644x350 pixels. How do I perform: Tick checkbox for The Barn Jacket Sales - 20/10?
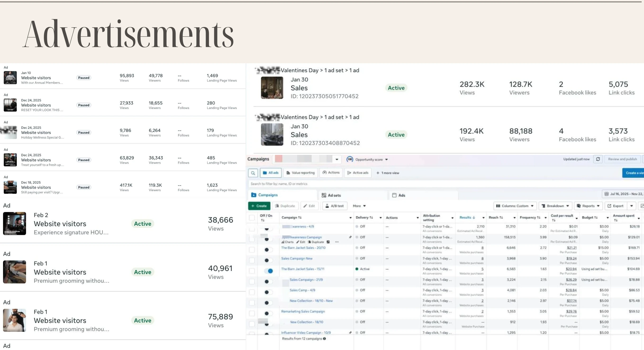click(x=252, y=250)
